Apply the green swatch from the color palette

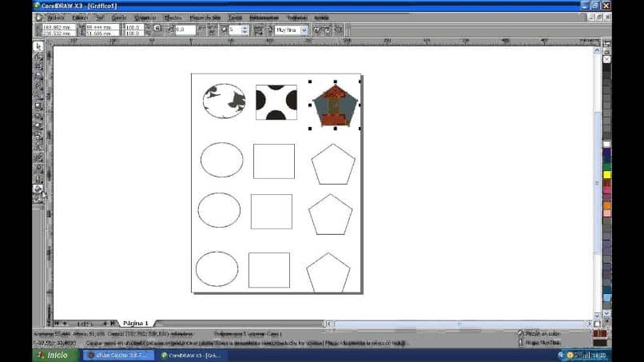(606, 167)
